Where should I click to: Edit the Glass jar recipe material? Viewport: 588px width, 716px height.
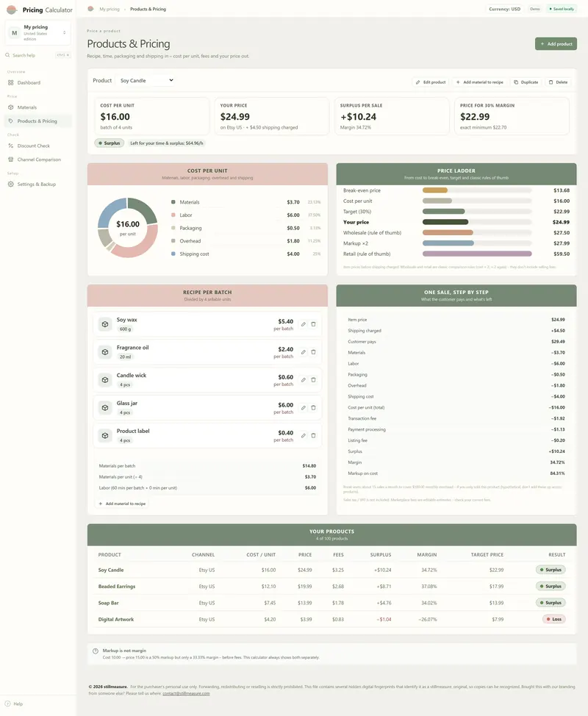pyautogui.click(x=303, y=408)
